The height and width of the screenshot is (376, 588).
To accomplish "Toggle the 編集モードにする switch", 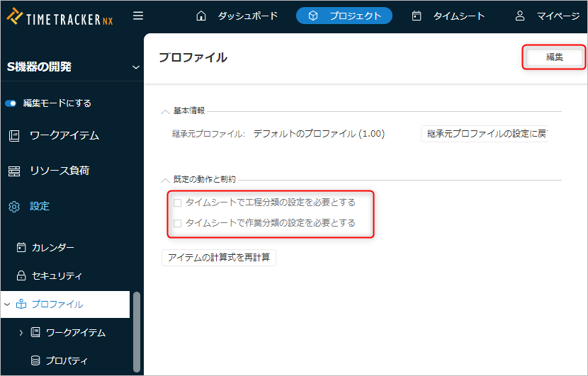I will 11,103.
